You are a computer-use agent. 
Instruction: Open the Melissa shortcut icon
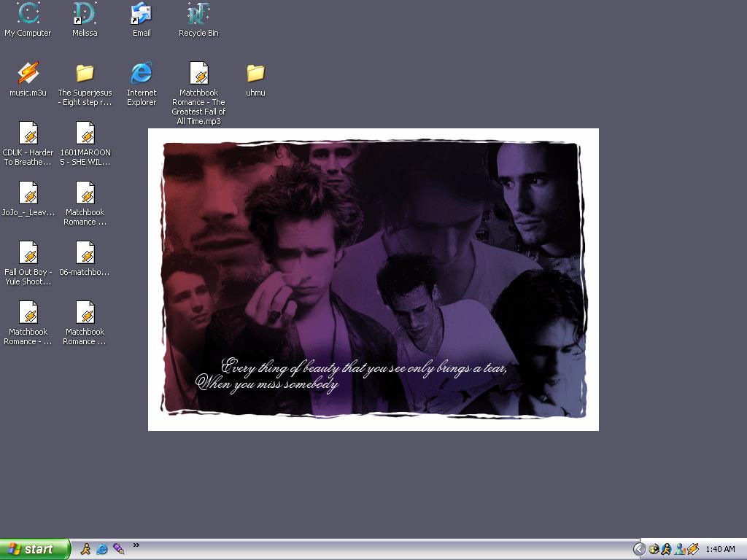pos(85,14)
